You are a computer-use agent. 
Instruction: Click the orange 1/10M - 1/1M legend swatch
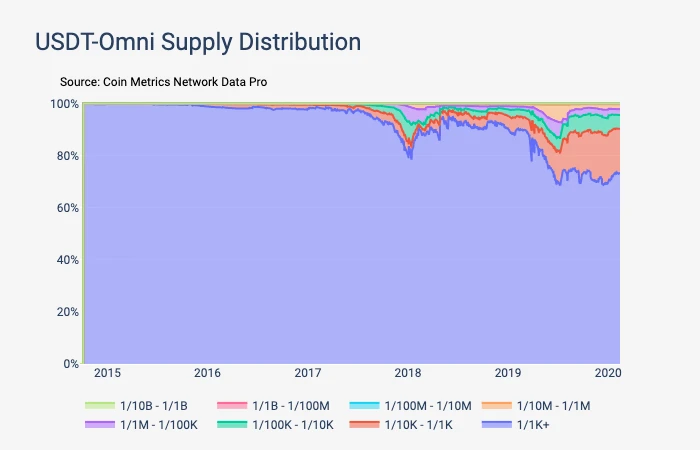click(497, 405)
